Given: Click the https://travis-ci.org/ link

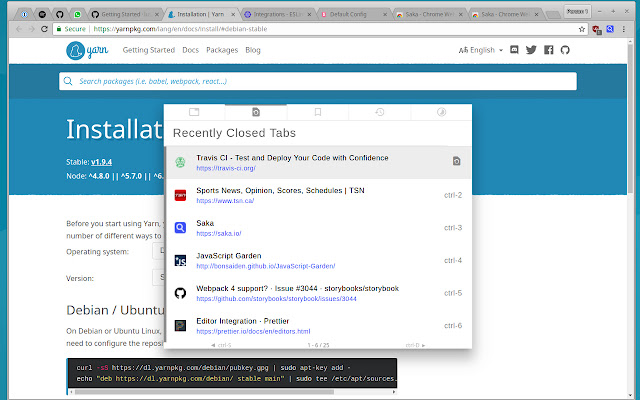Looking at the screenshot, I should [226, 168].
